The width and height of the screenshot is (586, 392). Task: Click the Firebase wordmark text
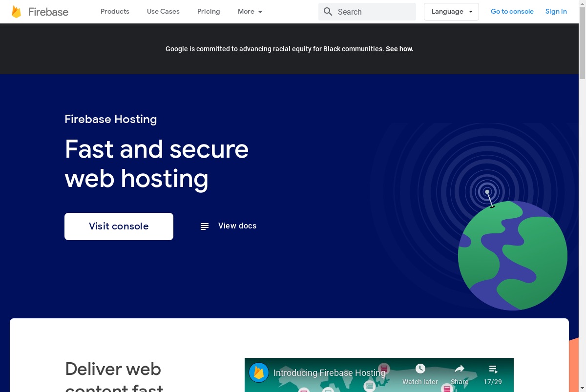click(x=48, y=12)
